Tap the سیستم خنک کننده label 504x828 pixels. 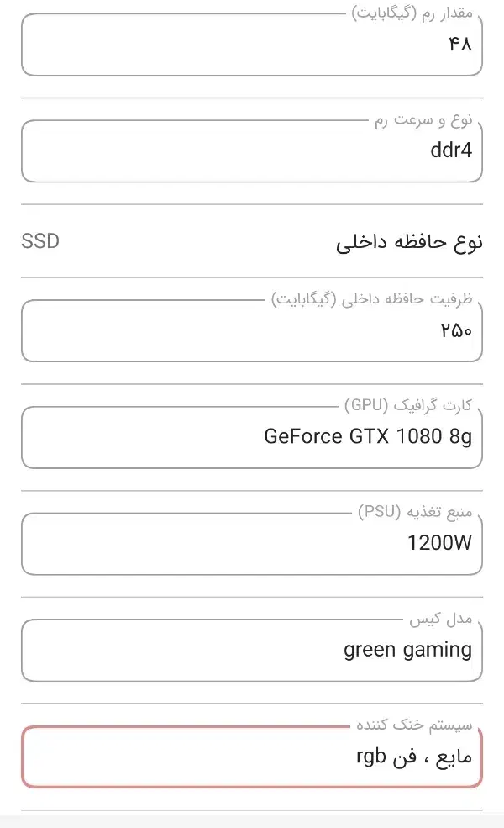415,725
